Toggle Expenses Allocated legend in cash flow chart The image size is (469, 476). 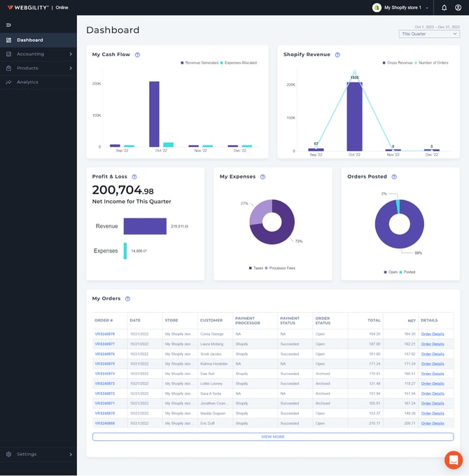point(239,63)
